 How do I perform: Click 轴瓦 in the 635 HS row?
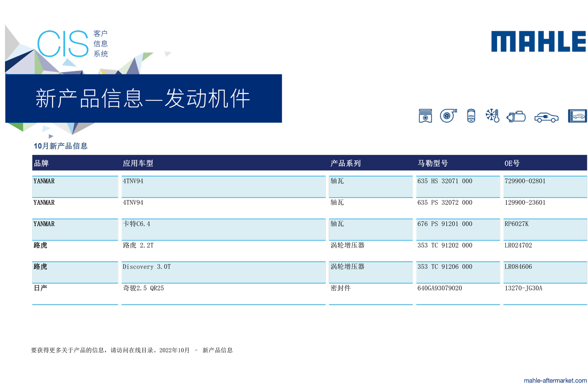point(337,181)
